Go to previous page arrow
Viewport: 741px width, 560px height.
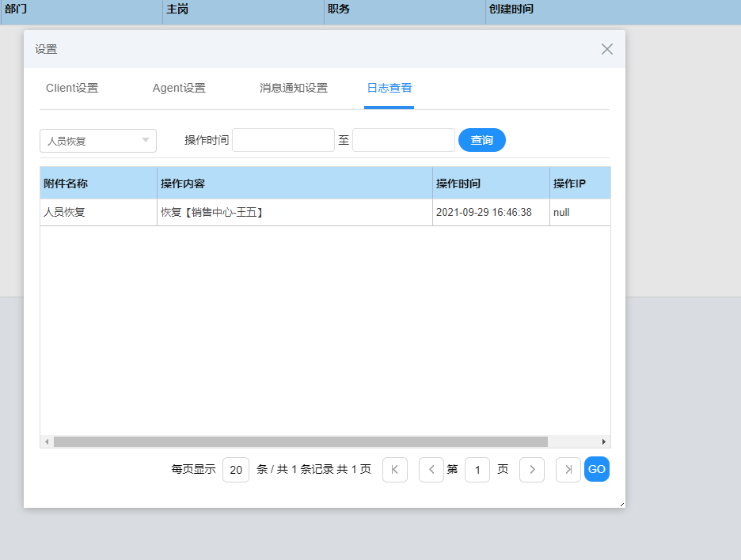(431, 470)
